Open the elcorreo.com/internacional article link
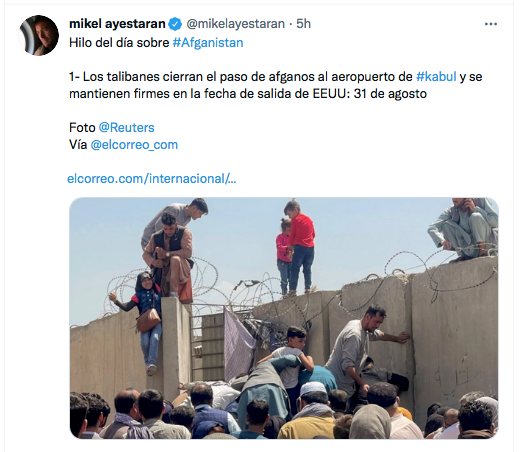521x452 pixels. (x=152, y=179)
